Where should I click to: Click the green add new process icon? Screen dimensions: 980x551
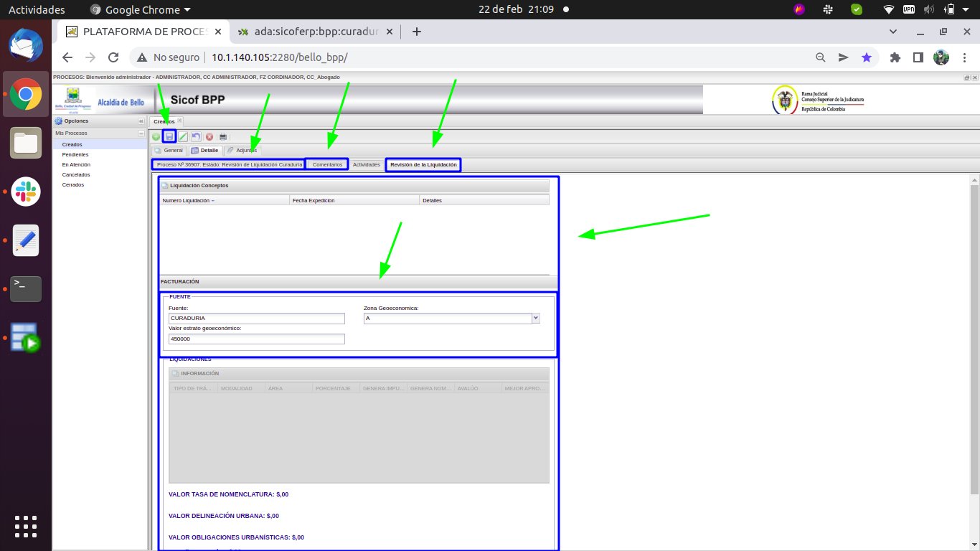(x=156, y=136)
